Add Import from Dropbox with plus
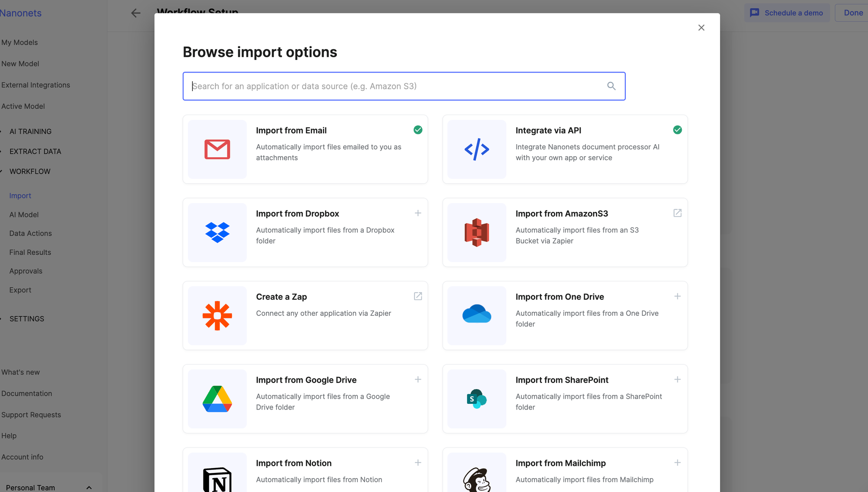Image resolution: width=868 pixels, height=492 pixels. point(418,213)
